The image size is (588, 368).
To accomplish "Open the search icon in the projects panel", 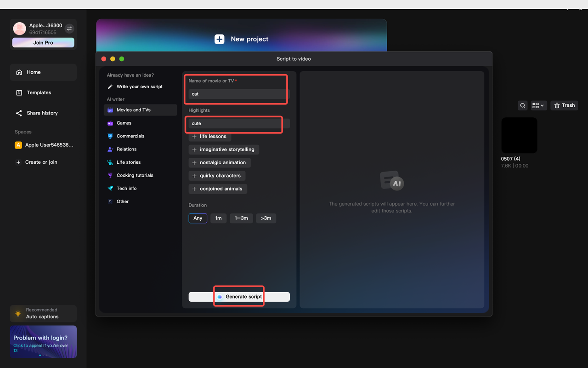I will point(522,105).
